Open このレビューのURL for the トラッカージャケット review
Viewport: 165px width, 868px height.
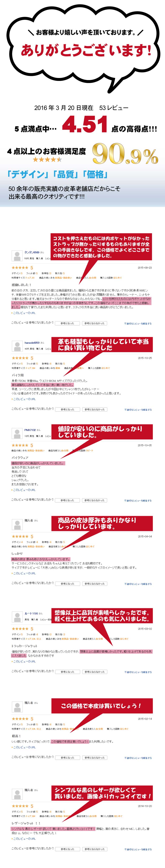point(24,662)
